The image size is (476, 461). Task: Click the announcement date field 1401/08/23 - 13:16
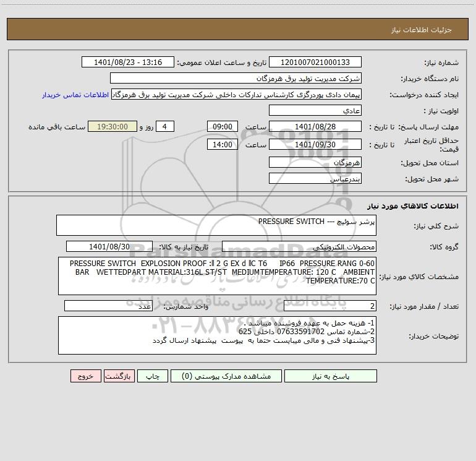pyautogui.click(x=128, y=62)
